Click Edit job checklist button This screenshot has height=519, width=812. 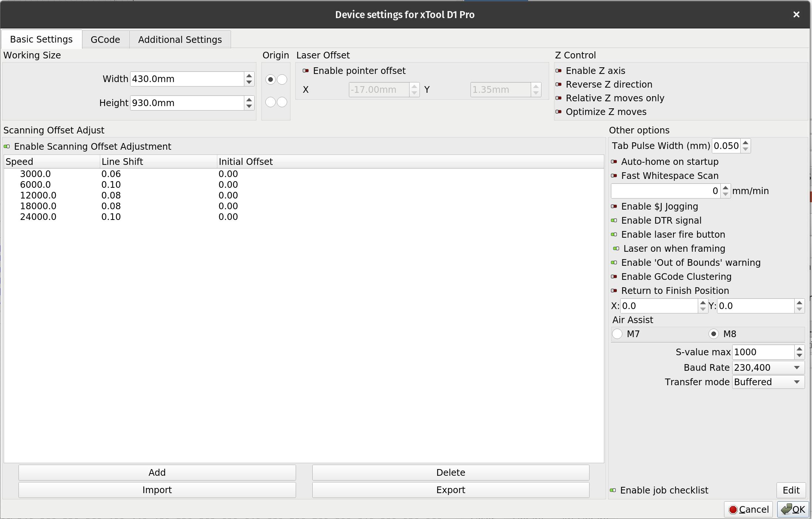[x=791, y=491]
